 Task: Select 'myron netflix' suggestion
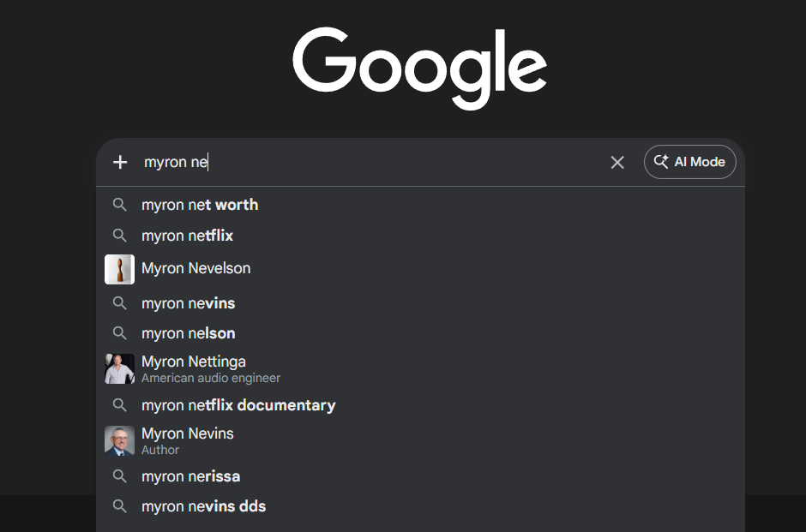[x=420, y=236]
